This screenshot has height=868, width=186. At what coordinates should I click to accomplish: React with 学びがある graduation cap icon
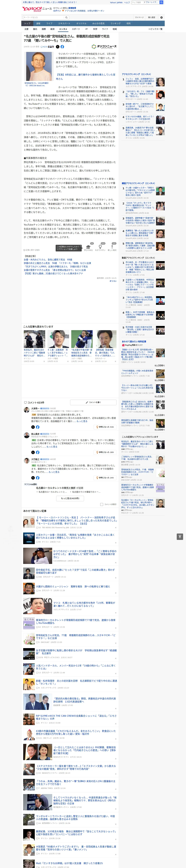tap(88, 247)
